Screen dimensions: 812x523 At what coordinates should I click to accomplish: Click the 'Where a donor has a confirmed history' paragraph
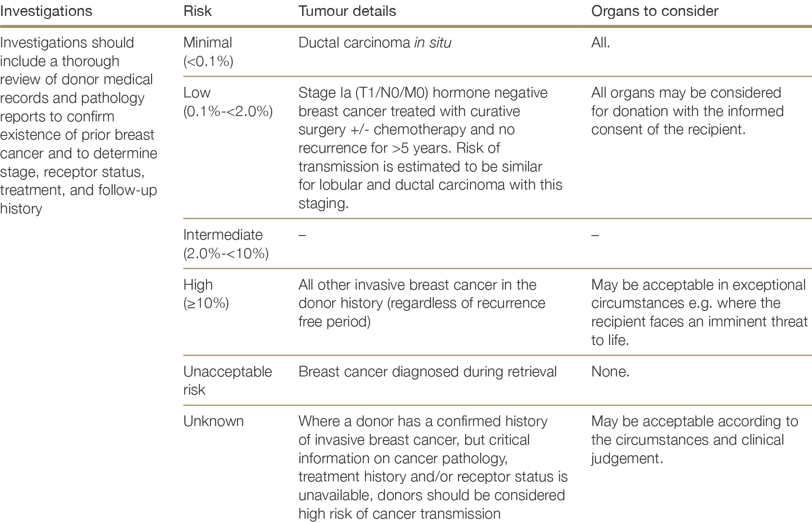tap(432, 467)
